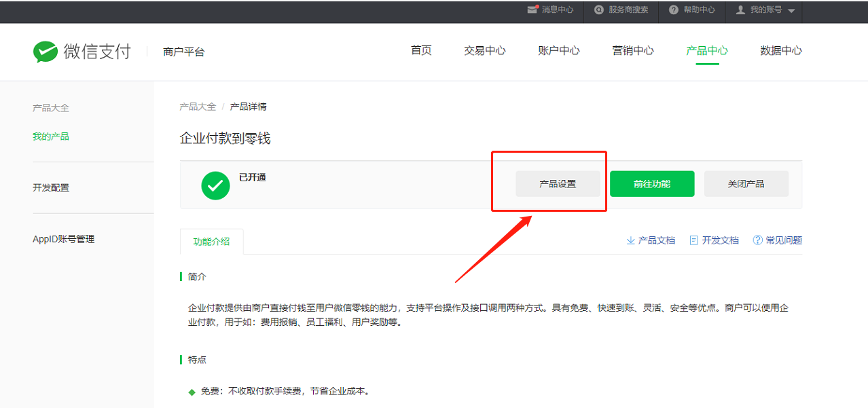Click the FAQ question mark icon
868x408 pixels.
(x=757, y=240)
